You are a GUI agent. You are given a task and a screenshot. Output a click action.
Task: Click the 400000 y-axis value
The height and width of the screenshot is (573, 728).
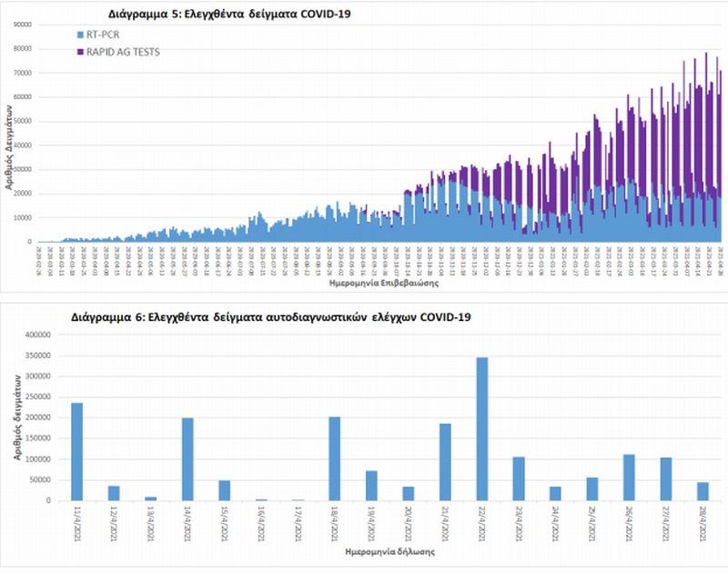point(36,335)
